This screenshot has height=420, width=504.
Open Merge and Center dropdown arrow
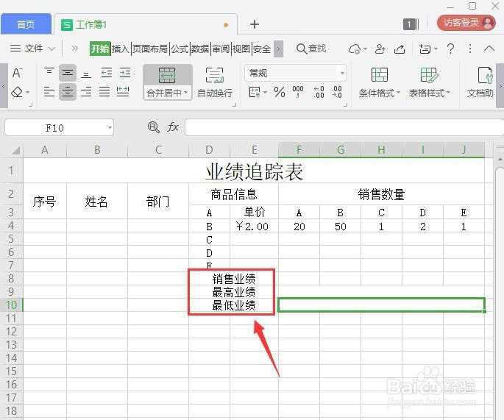[x=186, y=93]
